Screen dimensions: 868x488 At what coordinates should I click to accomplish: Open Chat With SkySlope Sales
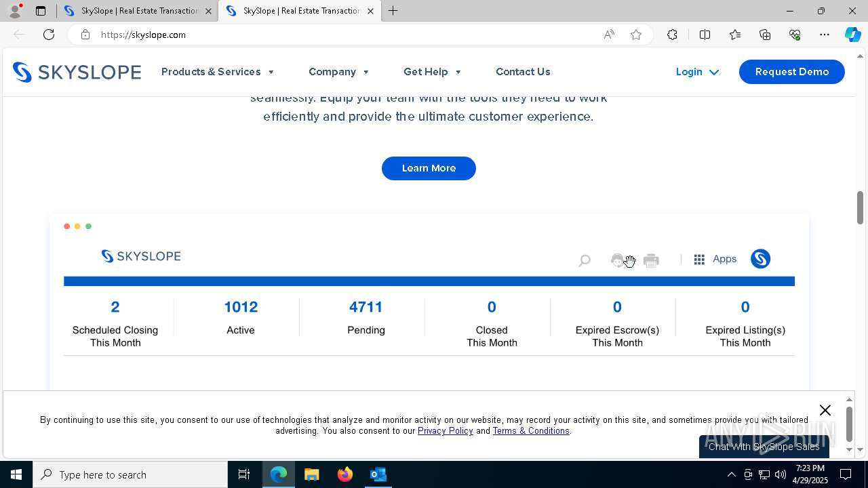point(764,447)
